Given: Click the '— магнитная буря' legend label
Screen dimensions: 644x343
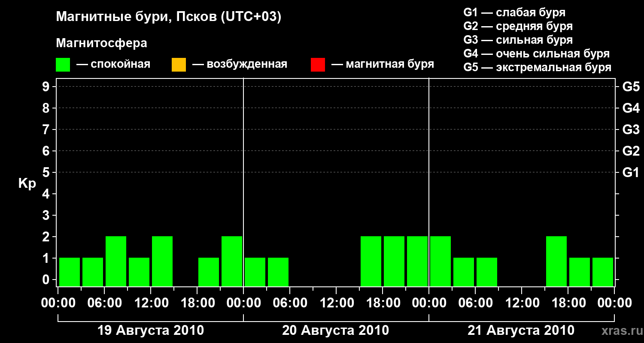Looking at the screenshot, I should [x=383, y=65].
